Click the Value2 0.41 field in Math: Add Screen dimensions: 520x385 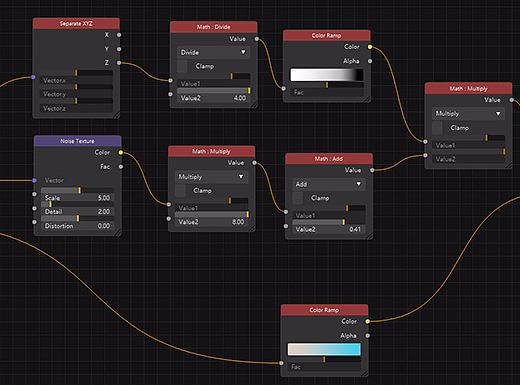pos(329,226)
